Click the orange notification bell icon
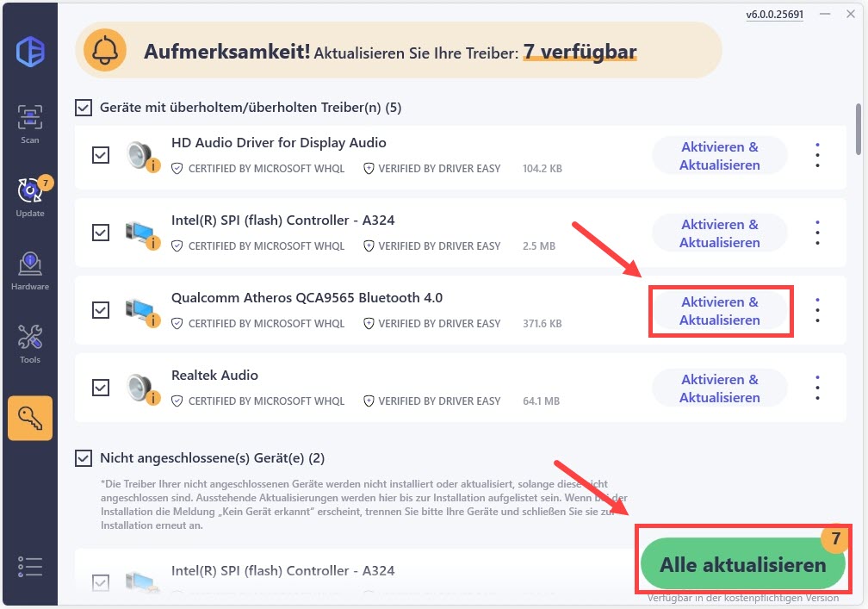The width and height of the screenshot is (868, 609). coord(105,51)
